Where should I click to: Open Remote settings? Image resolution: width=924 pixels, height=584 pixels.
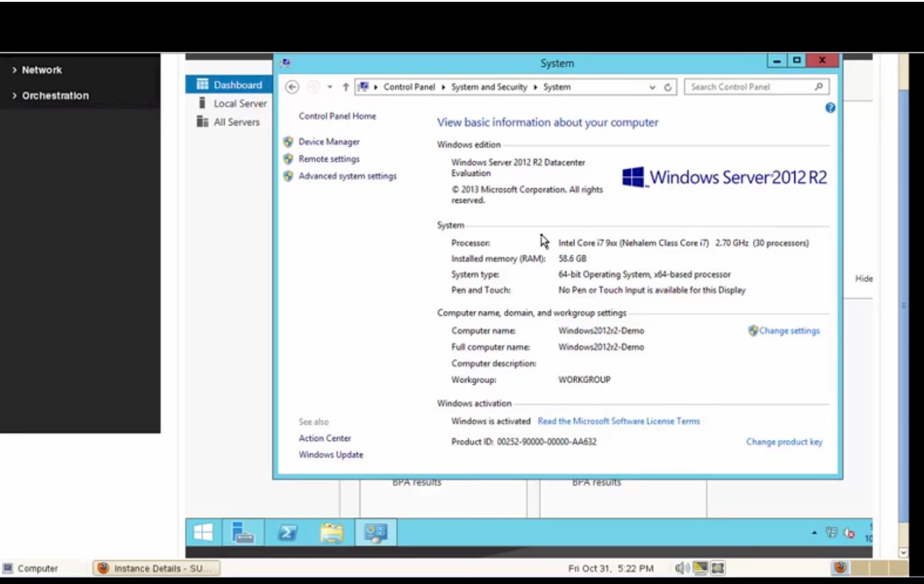(x=329, y=159)
